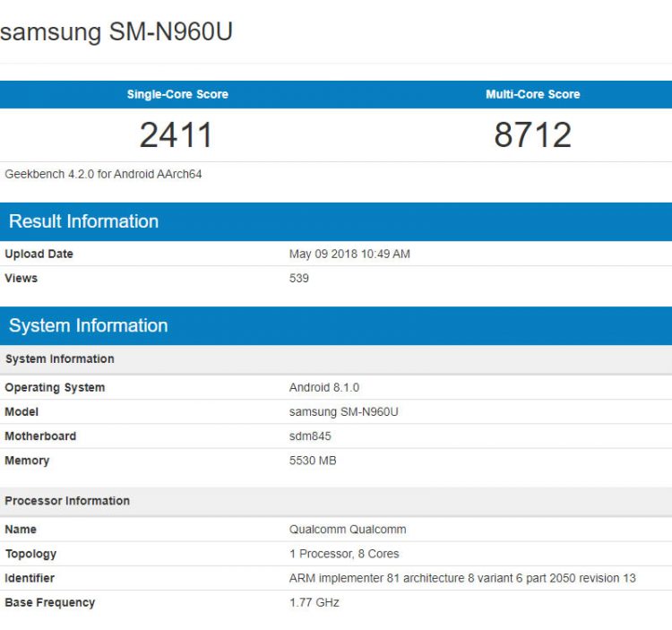Click the 'Views' row label
The height and width of the screenshot is (630, 672).
tap(21, 278)
